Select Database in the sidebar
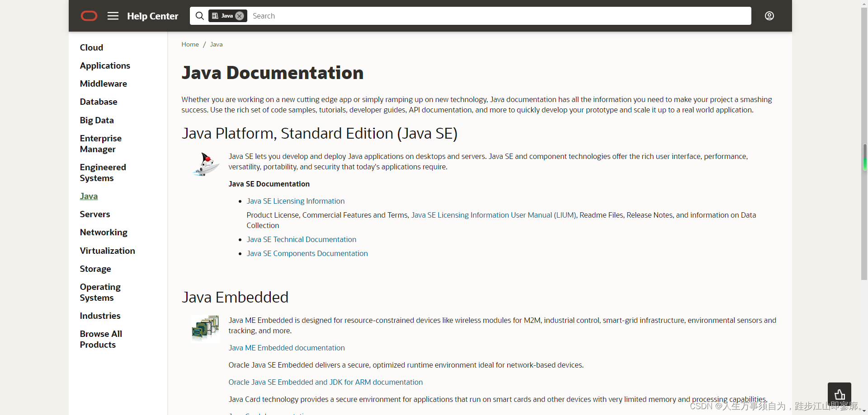The image size is (868, 415). coord(99,102)
